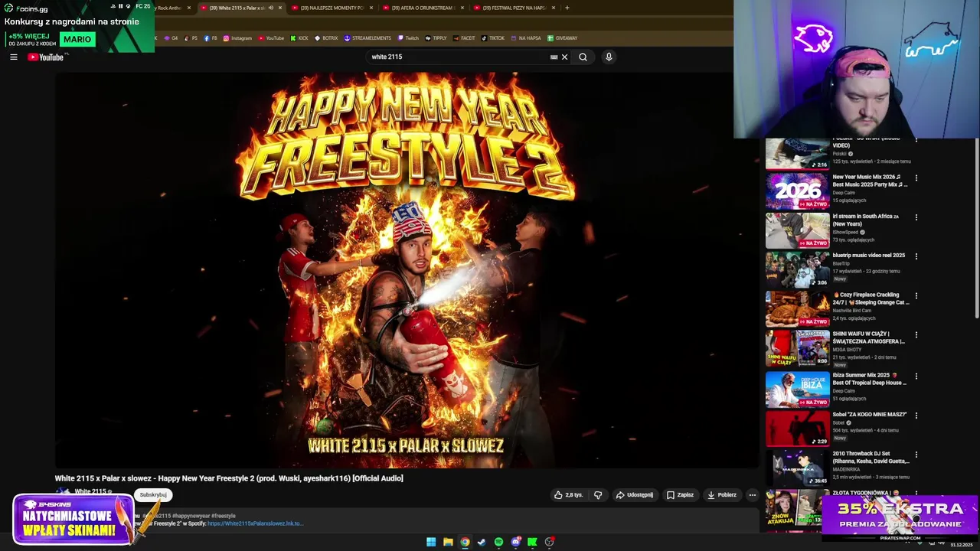Open menu for New Year Music Mix 2026
The height and width of the screenshot is (551, 980).
click(x=916, y=178)
